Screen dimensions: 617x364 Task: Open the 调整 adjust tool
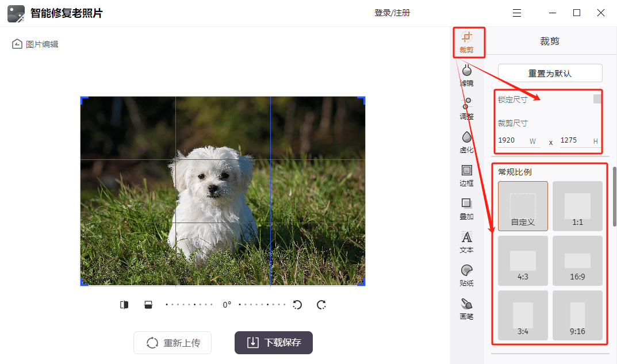[467, 109]
